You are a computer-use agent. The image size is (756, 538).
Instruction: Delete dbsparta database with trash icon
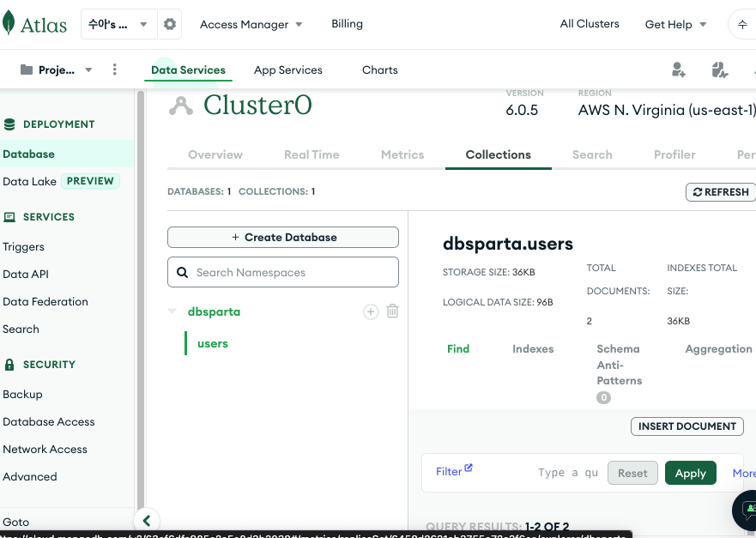392,311
